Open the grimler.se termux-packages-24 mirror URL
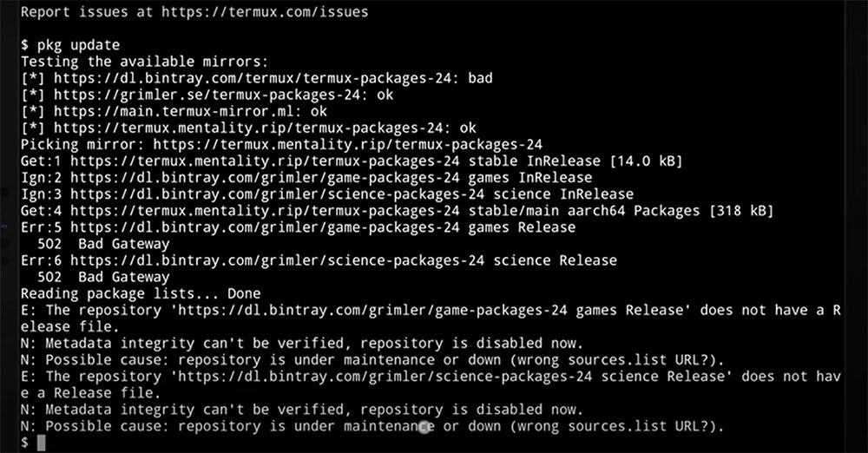868x453 pixels. pyautogui.click(x=207, y=95)
